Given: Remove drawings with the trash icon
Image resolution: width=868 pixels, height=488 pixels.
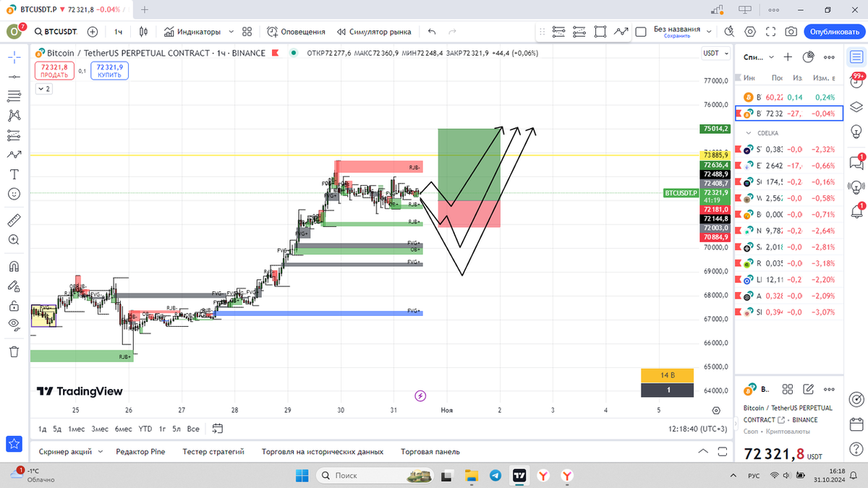Looking at the screenshot, I should [14, 351].
